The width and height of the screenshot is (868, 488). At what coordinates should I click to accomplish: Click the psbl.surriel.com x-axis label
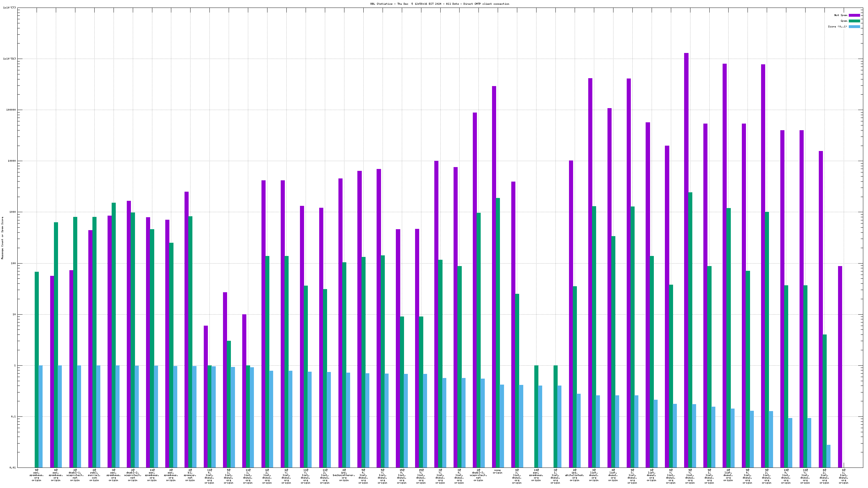(94, 475)
